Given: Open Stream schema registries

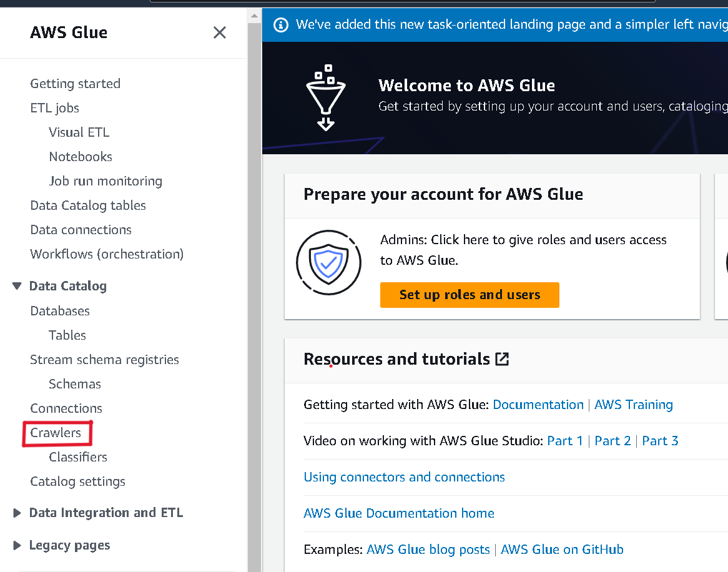Looking at the screenshot, I should pos(104,360).
